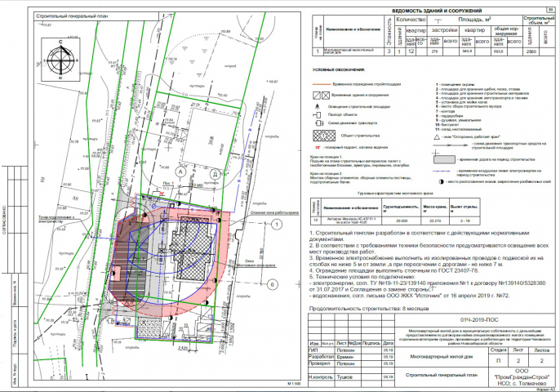Click the Подпись и дата side stamp label

coord(16,333)
